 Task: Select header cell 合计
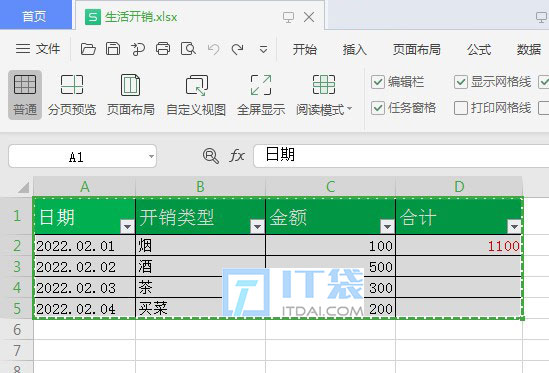tap(459, 216)
